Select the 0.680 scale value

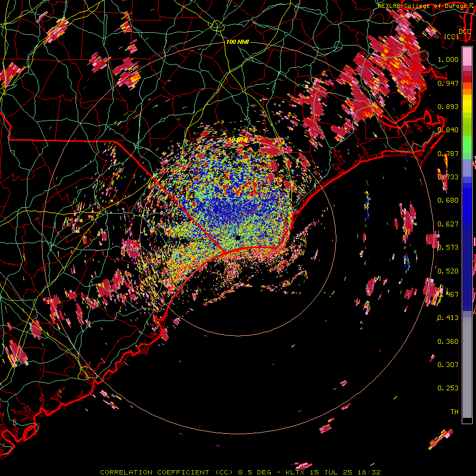tap(448, 200)
